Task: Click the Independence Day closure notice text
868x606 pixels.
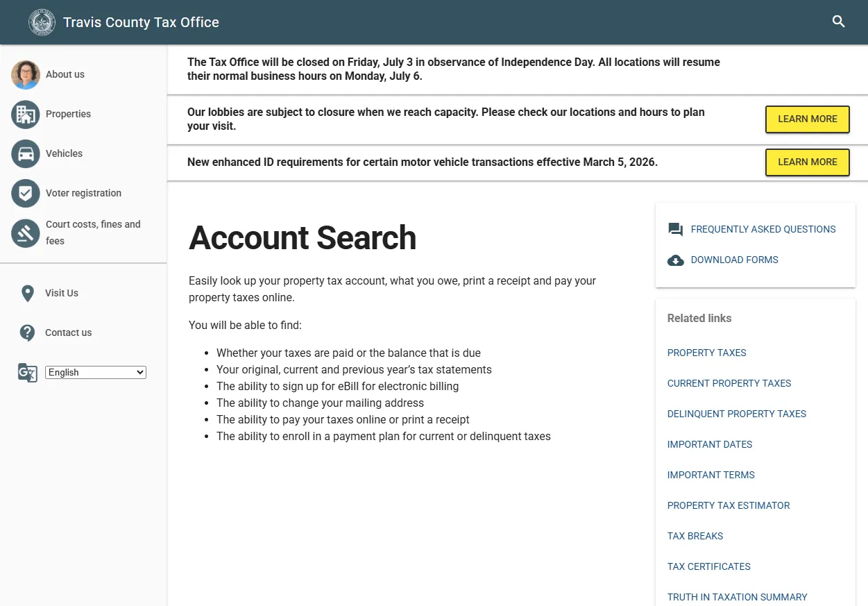Action: coord(454,69)
